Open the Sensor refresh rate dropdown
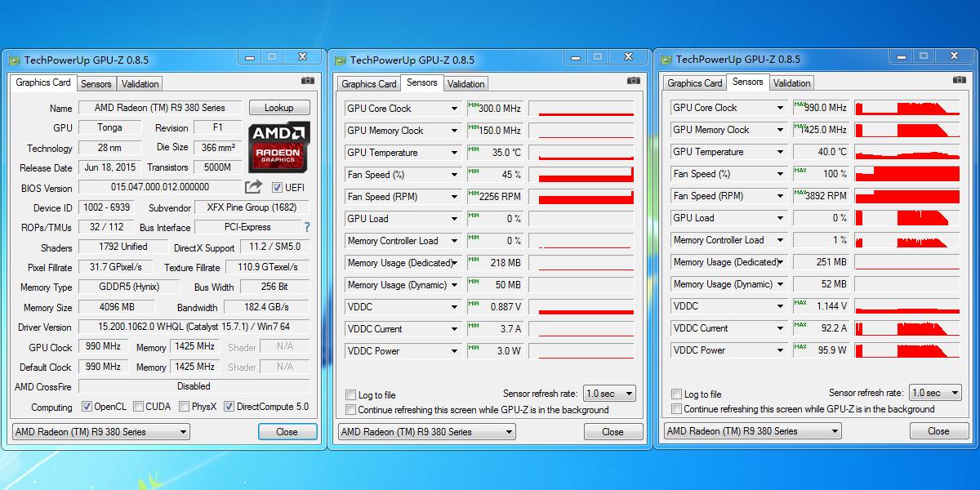 point(609,393)
